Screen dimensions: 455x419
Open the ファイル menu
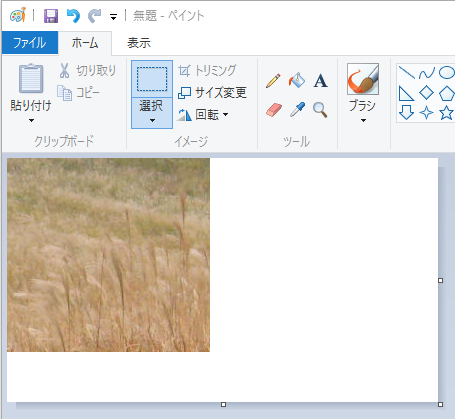coord(30,43)
